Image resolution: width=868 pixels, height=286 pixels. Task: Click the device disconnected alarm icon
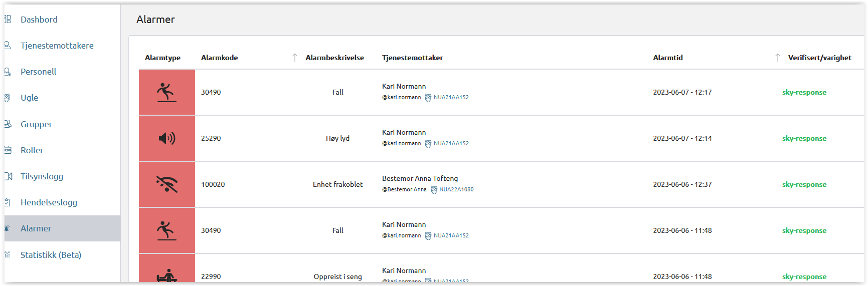pos(166,184)
